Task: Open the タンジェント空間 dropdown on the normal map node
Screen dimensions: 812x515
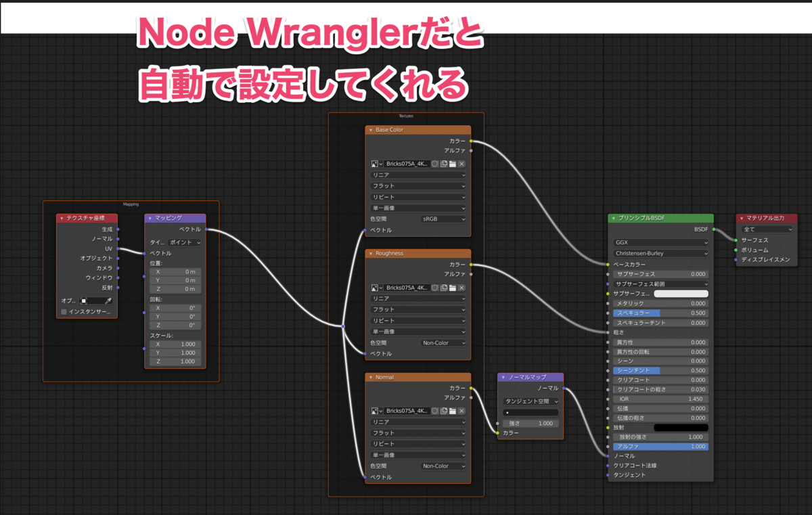Action: (530, 401)
